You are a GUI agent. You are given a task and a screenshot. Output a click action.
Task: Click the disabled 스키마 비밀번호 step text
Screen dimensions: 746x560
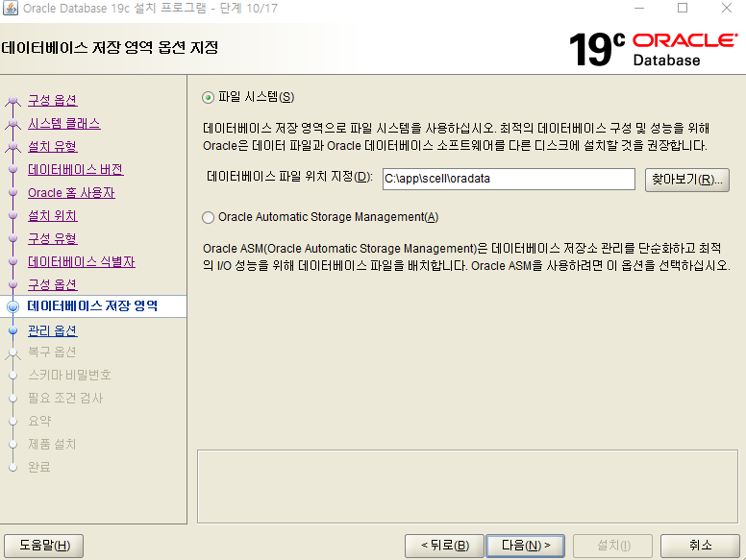click(x=69, y=375)
